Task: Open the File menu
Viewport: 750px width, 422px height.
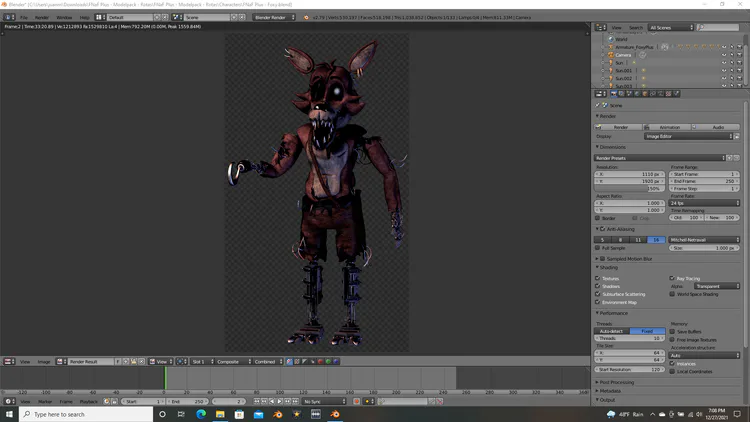Action: tap(23, 17)
